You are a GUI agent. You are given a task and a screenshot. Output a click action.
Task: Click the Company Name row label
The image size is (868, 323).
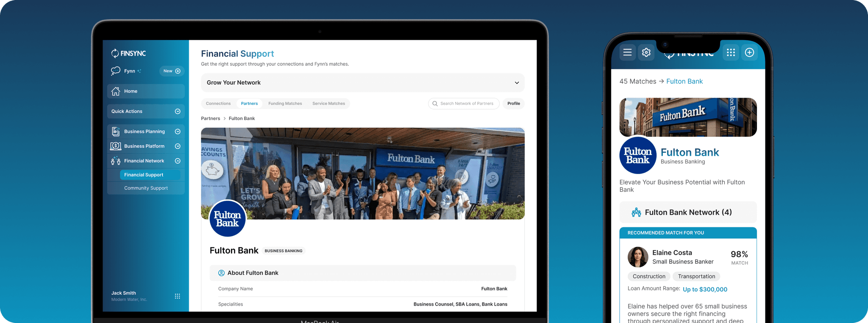coord(235,289)
